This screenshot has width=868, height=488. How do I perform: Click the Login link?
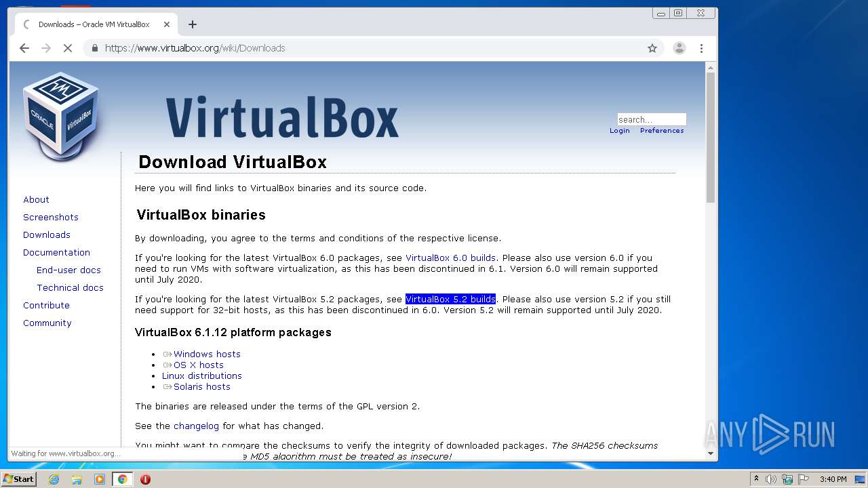point(620,131)
